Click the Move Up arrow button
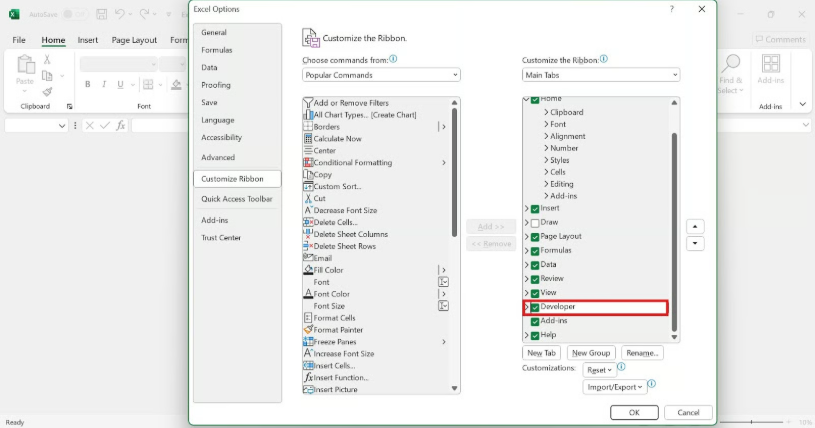815x428 pixels. (696, 227)
